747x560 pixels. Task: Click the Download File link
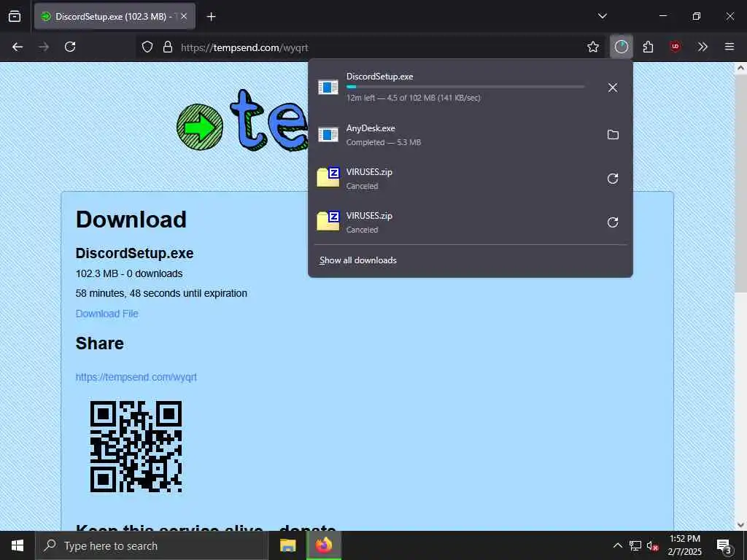point(107,314)
